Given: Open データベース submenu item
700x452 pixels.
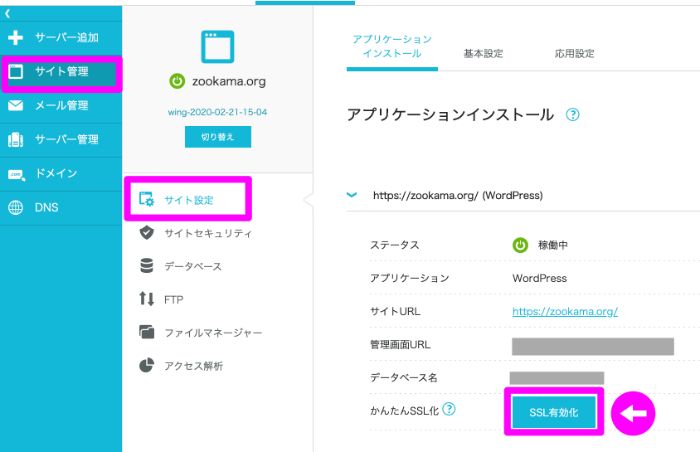Looking at the screenshot, I should pos(192,266).
